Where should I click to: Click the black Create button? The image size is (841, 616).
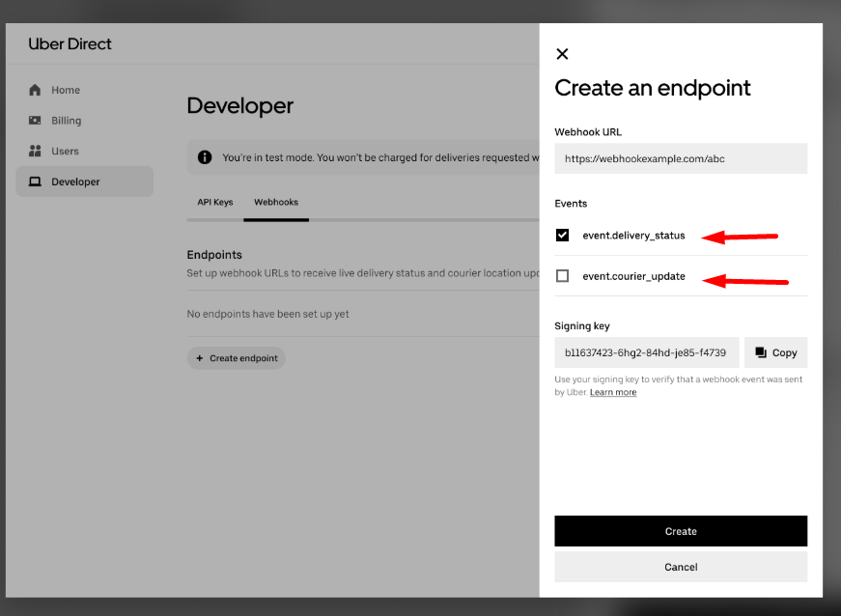tap(681, 531)
